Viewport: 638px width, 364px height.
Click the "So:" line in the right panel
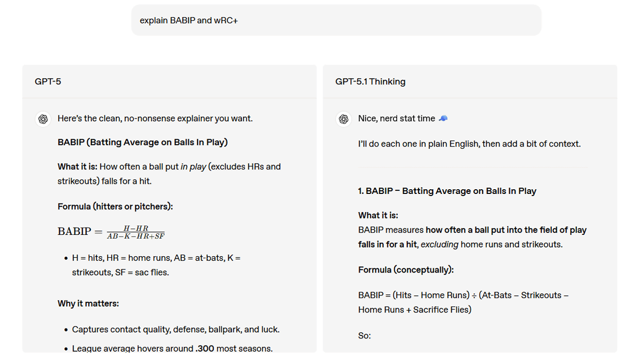coord(365,336)
